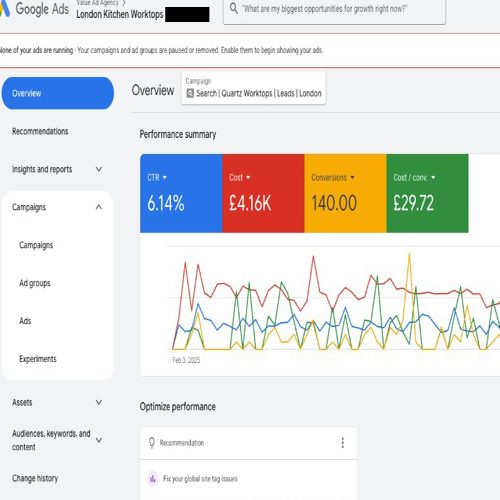Go to Ad groups in sidebar
This screenshot has height=500, width=500.
(x=35, y=283)
